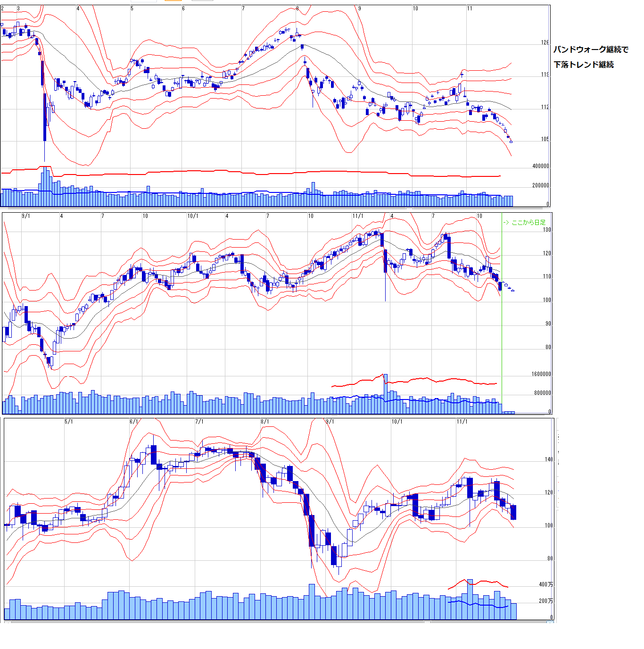This screenshot has width=644, height=649.
Task: Click the 1600000 volume axis label
Action: coord(541,374)
